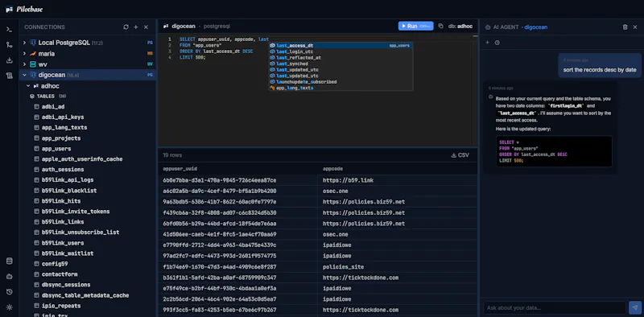Toggle the light/dark theme sun icon
644x317 pixels.
(9, 307)
